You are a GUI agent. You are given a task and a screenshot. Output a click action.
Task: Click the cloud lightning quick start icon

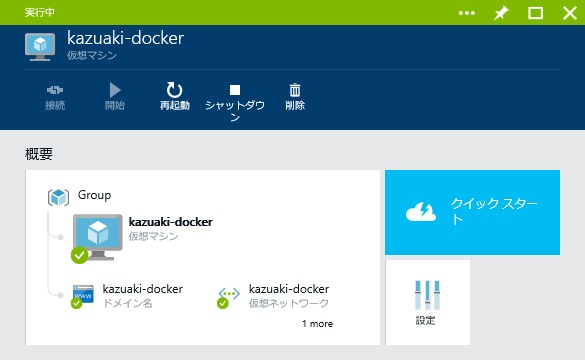(421, 212)
